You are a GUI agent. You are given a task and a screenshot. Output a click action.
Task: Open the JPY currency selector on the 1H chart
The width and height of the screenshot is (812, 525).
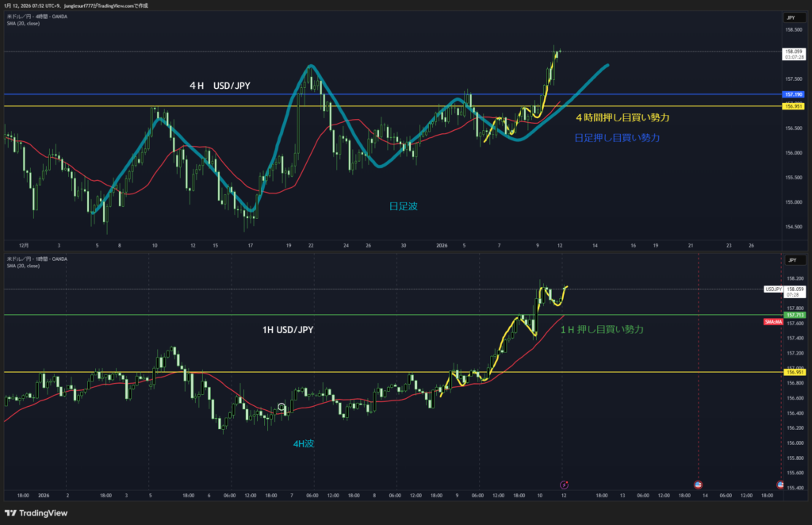click(791, 259)
